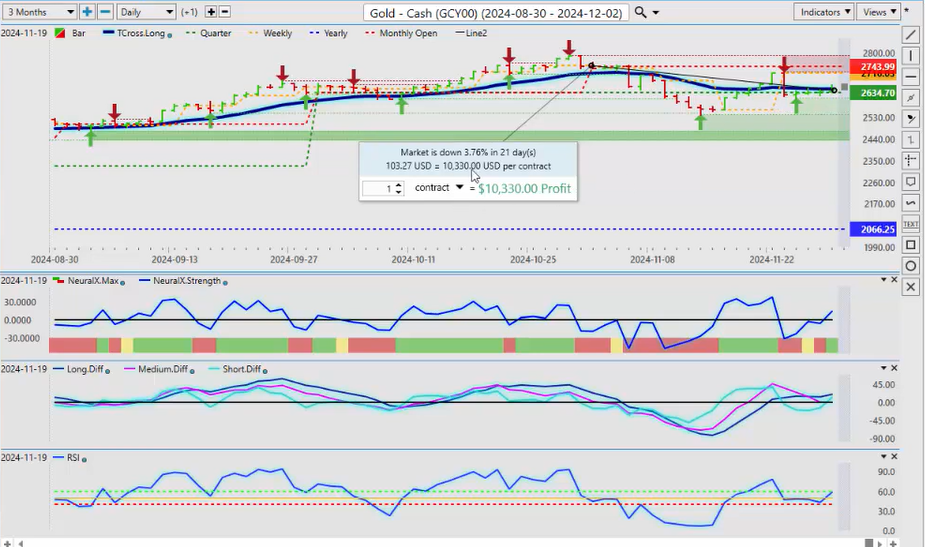Open settings dot beside Long.Diff
Screen dimensions: 925x547
(x=107, y=371)
